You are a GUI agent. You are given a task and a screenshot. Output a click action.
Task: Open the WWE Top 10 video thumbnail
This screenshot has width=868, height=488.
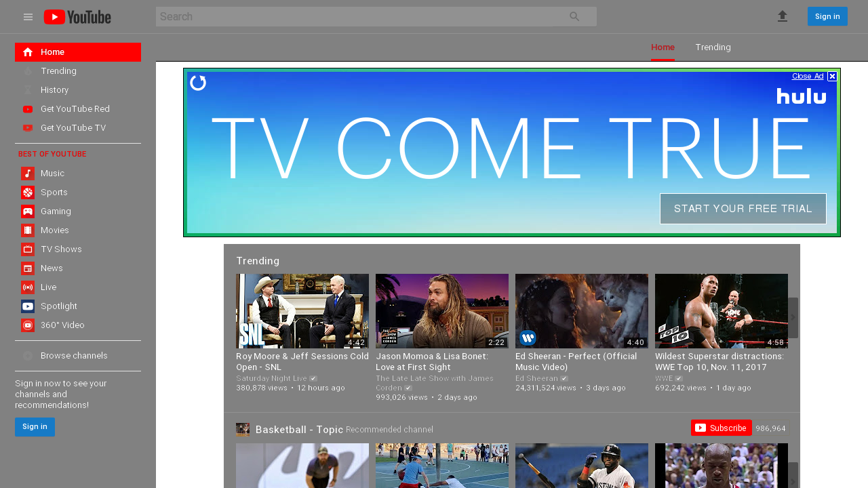[x=722, y=311]
